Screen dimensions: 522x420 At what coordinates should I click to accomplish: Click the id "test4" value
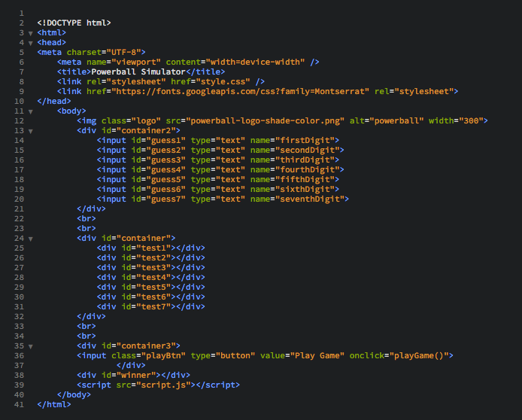pos(153,278)
